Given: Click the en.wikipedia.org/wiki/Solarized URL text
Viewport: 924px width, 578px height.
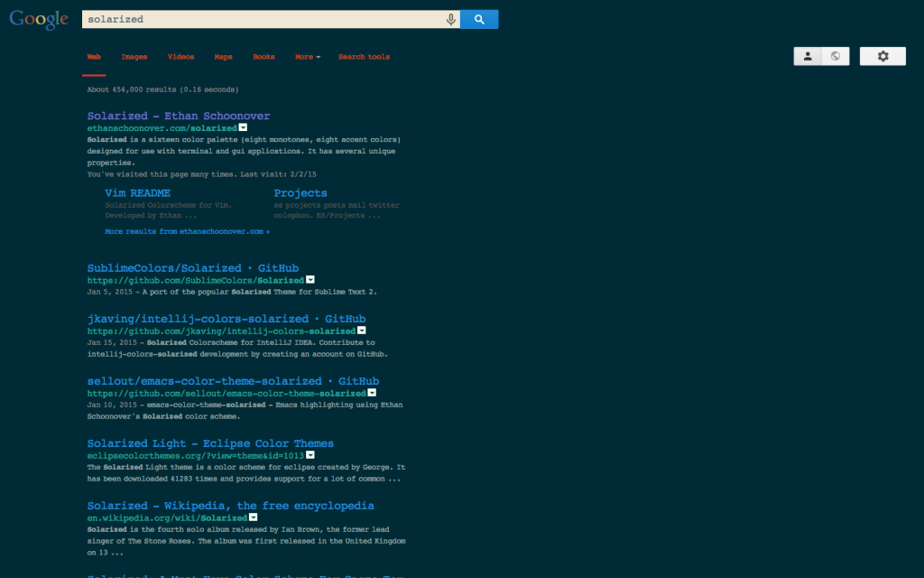Looking at the screenshot, I should (x=167, y=517).
